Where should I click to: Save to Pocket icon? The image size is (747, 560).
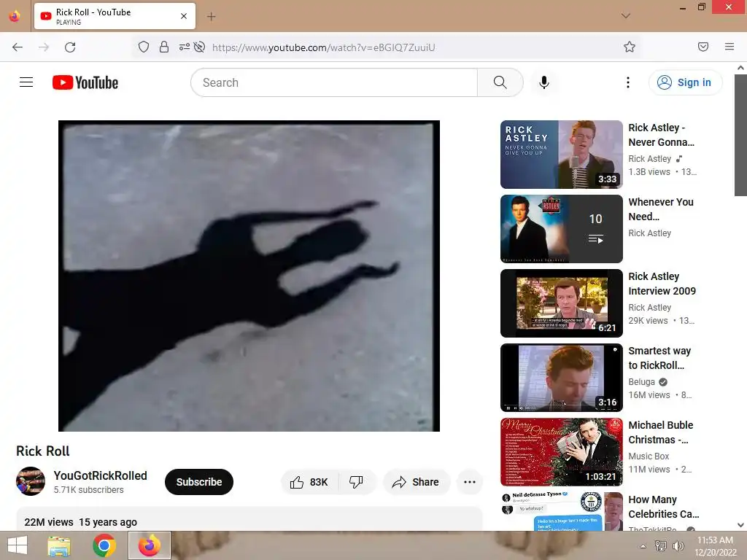(703, 47)
